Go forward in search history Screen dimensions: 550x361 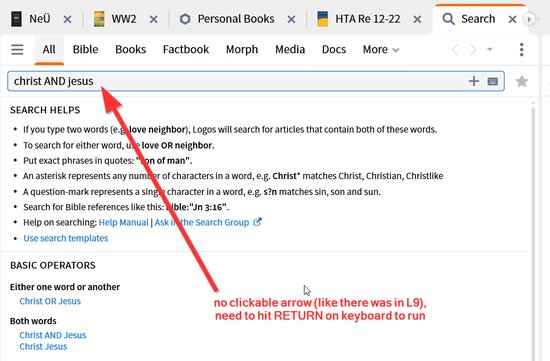click(473, 49)
